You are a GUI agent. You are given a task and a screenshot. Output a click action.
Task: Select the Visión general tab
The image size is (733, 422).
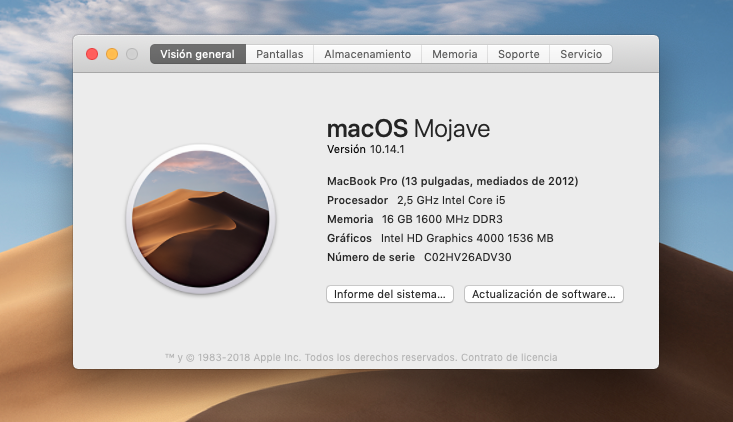click(198, 54)
